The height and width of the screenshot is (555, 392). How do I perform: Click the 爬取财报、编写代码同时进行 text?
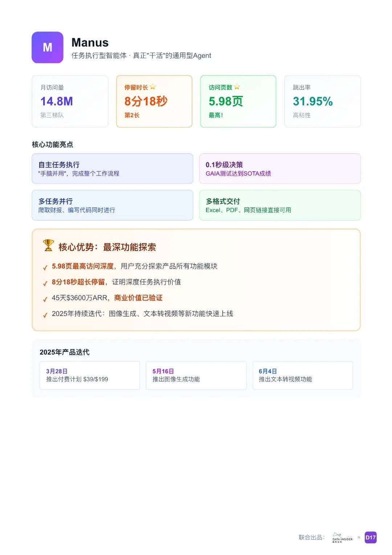click(77, 210)
